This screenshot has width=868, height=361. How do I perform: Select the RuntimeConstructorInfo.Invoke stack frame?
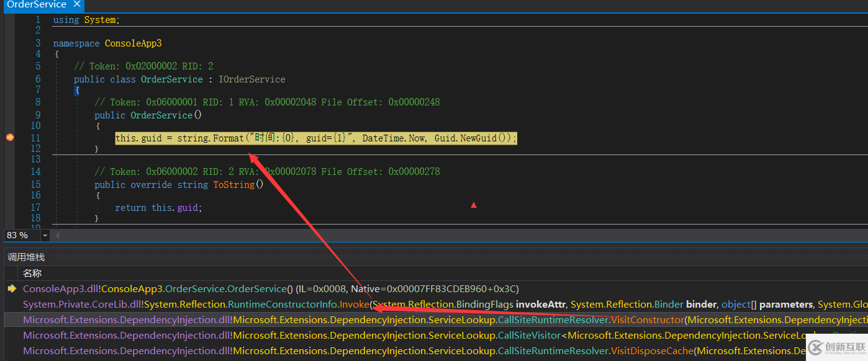(x=445, y=305)
